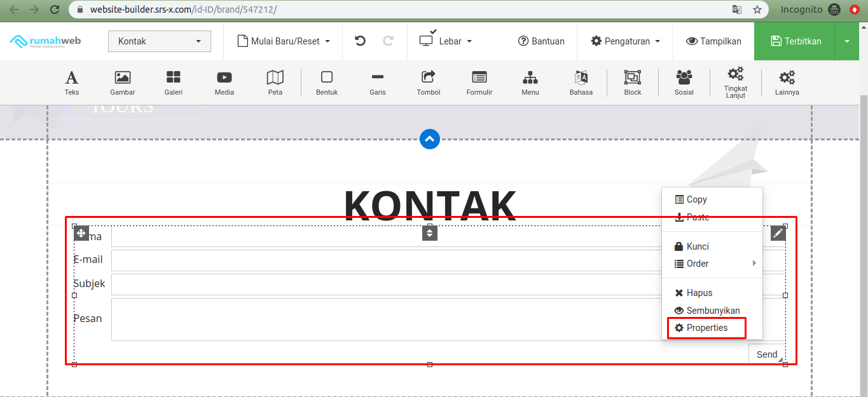Insert a Galeri element
This screenshot has width=868, height=397.
tap(174, 83)
